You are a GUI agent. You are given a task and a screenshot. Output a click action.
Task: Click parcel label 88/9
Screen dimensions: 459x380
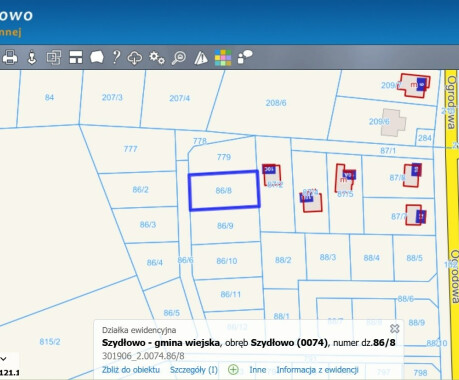tap(417, 322)
